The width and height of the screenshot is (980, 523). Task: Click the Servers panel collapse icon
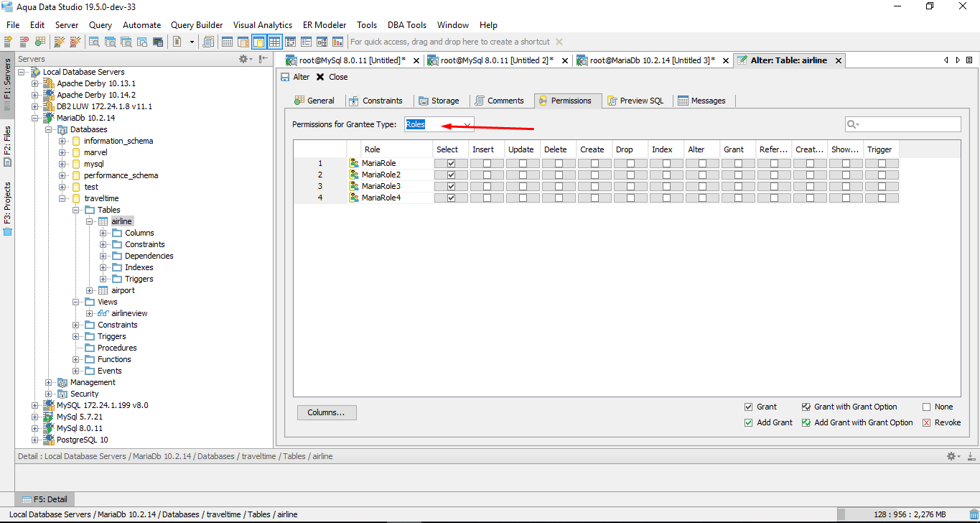coord(264,59)
